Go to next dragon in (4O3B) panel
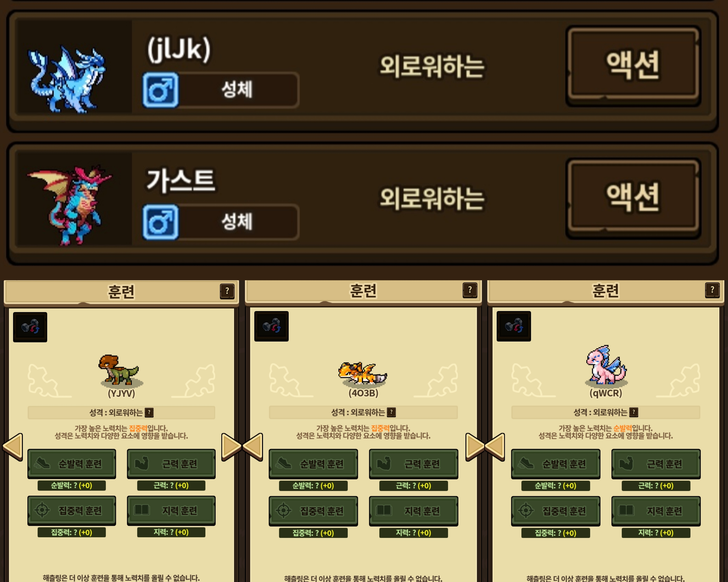The height and width of the screenshot is (582, 728). (475, 447)
